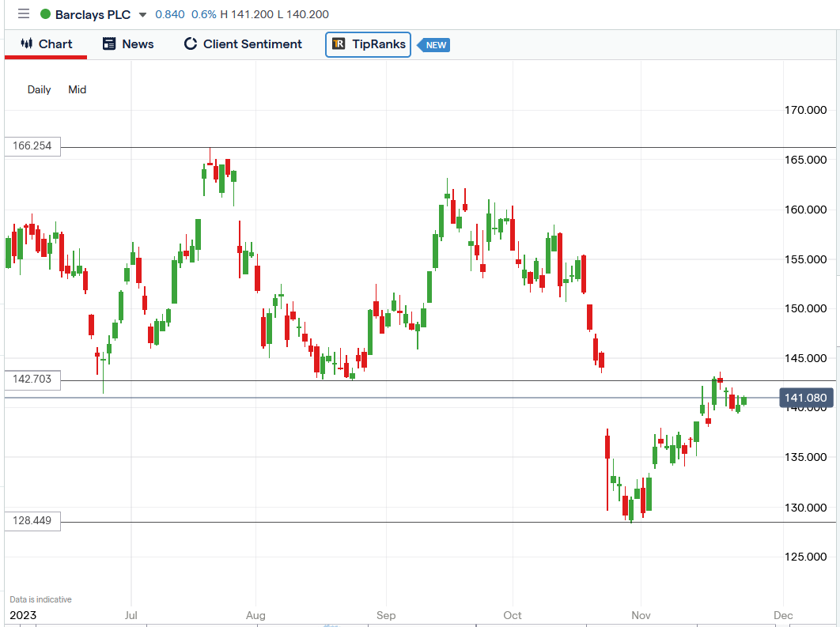Change the Mid price type setting
This screenshot has height=627, width=840.
click(x=78, y=89)
